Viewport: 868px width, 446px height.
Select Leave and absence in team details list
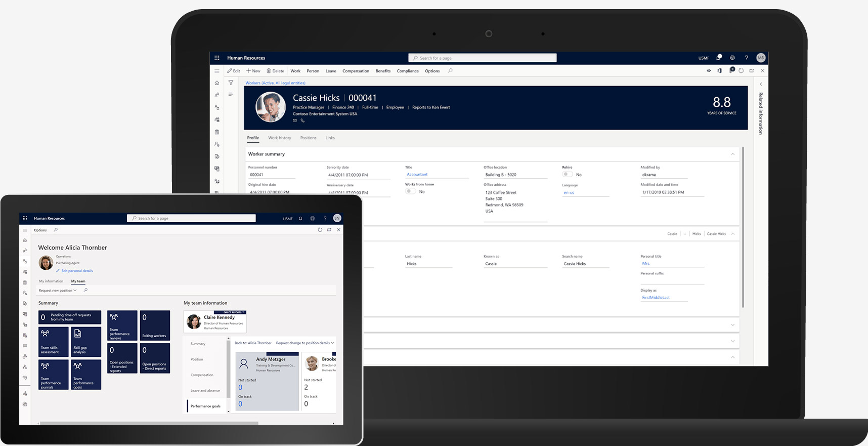[x=205, y=390]
